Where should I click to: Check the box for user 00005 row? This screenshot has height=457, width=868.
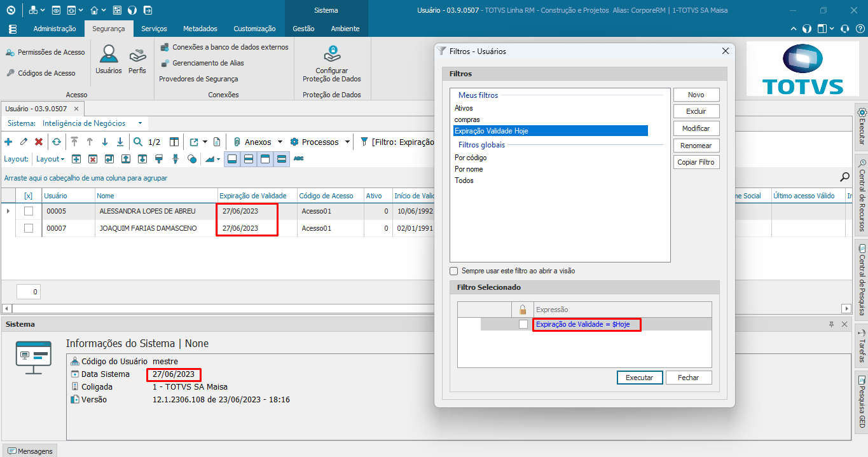click(28, 211)
